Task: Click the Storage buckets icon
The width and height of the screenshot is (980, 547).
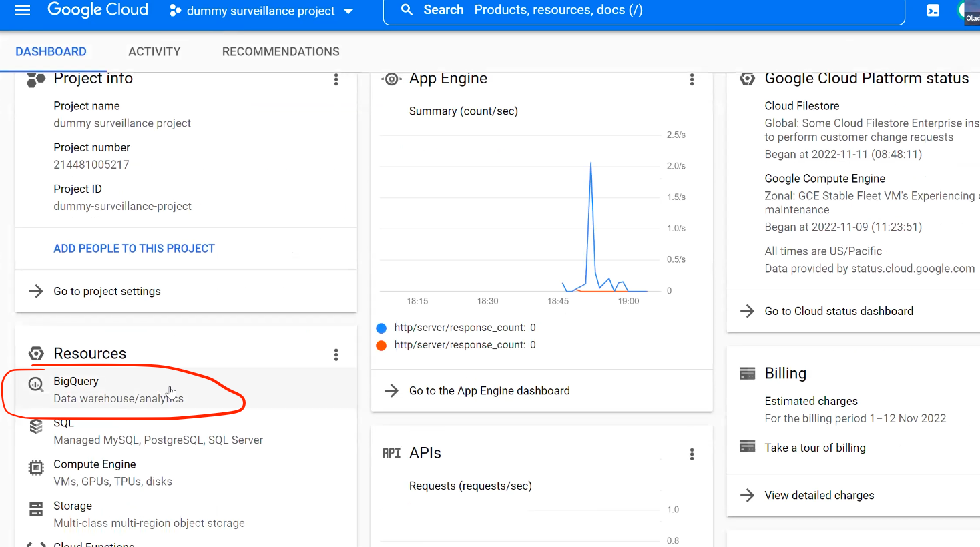Action: pyautogui.click(x=36, y=509)
